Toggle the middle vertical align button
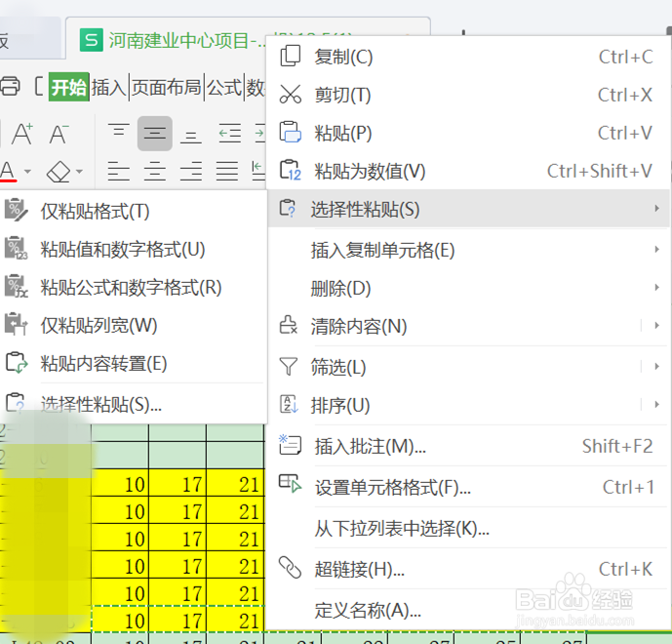Screen dimensions: 672x644 155,134
